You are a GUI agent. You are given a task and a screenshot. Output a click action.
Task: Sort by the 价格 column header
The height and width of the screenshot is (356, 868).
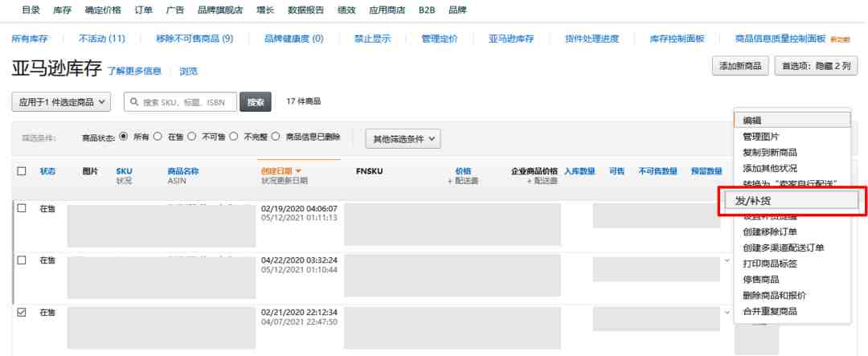(463, 171)
